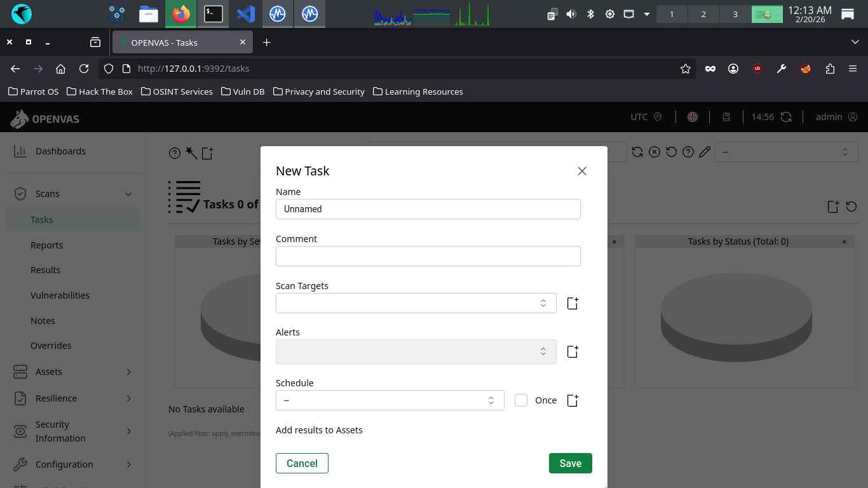The width and height of the screenshot is (868, 488).
Task: Click new target icon beside Scan Targets
Action: tap(573, 304)
